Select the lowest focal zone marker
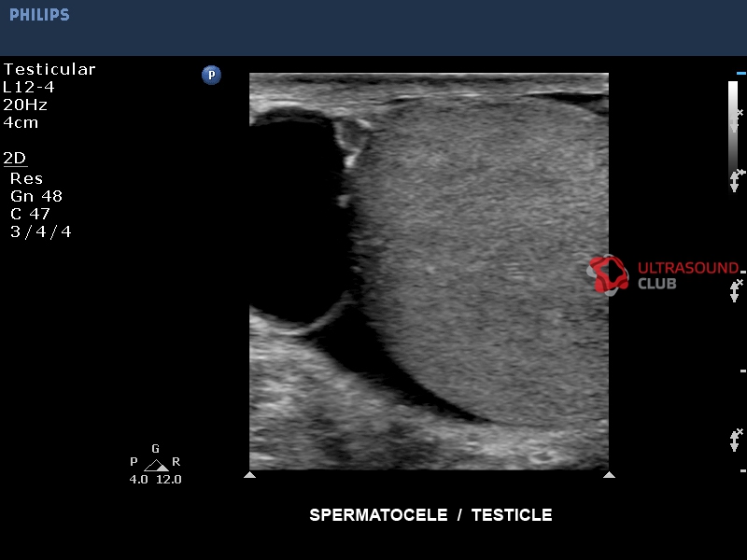The image size is (747, 560). pos(737,440)
